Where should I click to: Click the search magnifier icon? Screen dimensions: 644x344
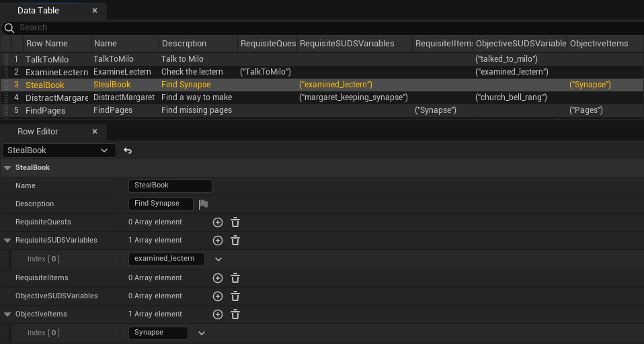point(9,28)
